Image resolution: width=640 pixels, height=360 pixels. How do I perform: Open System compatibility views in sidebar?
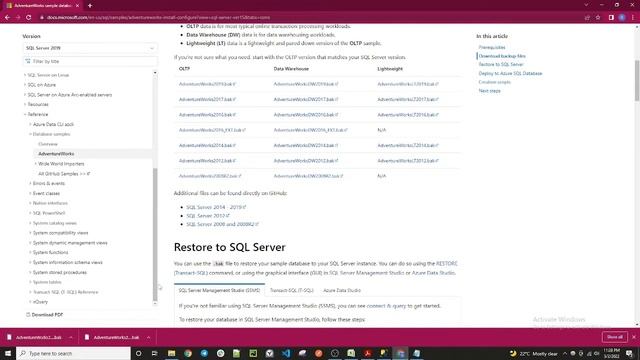(60, 233)
